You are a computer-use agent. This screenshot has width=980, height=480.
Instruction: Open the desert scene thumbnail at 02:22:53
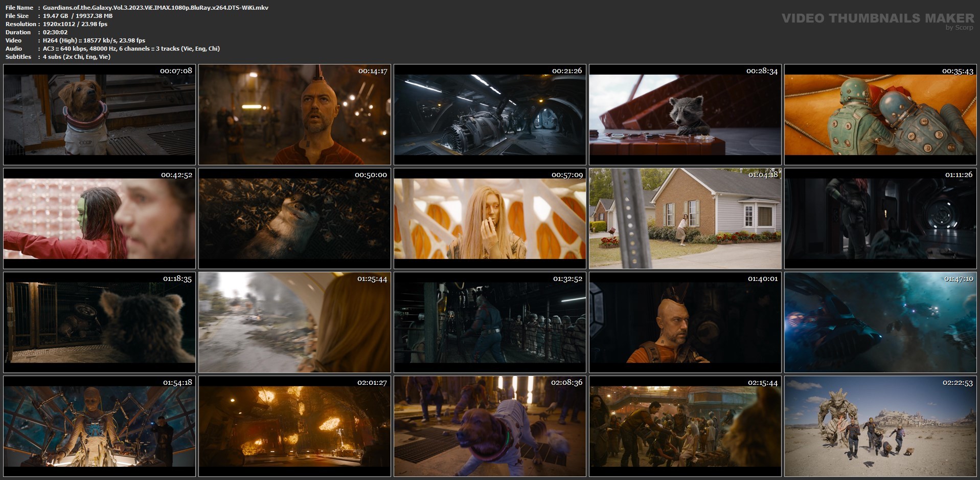point(880,426)
